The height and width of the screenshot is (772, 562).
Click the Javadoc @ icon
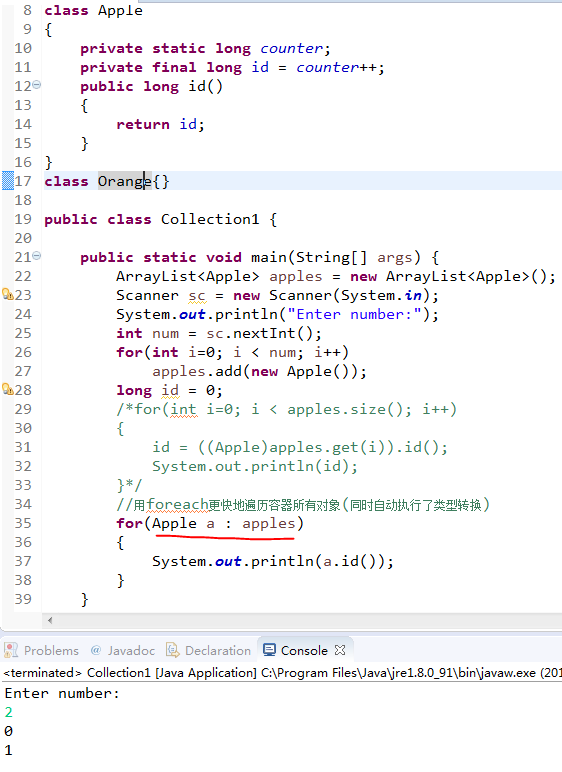click(x=96, y=650)
